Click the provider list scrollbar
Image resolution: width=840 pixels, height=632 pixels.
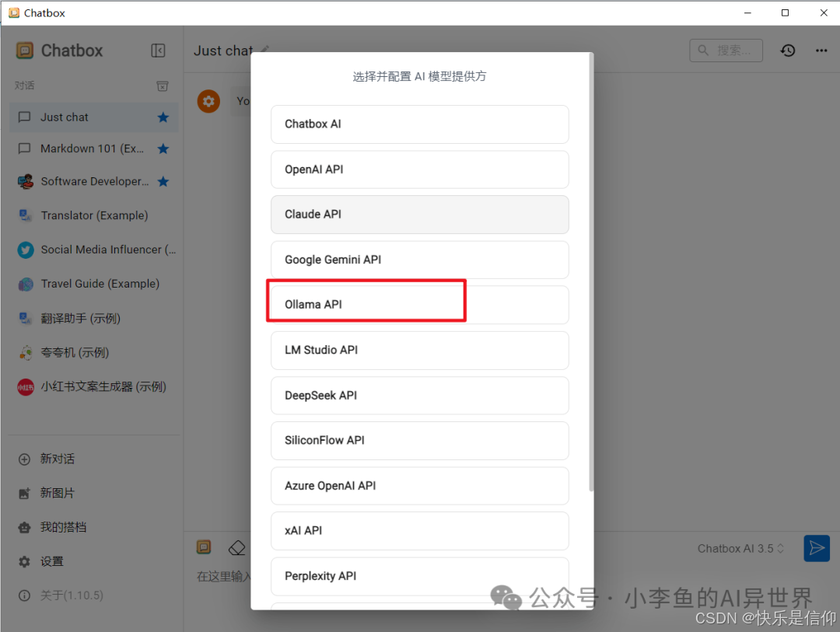(591, 272)
